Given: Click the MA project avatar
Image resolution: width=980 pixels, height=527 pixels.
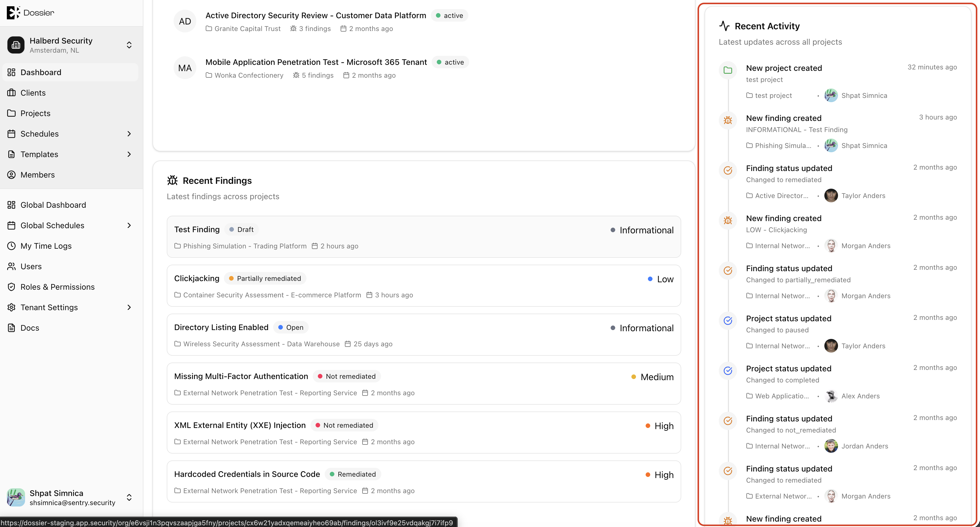Looking at the screenshot, I should click(185, 68).
